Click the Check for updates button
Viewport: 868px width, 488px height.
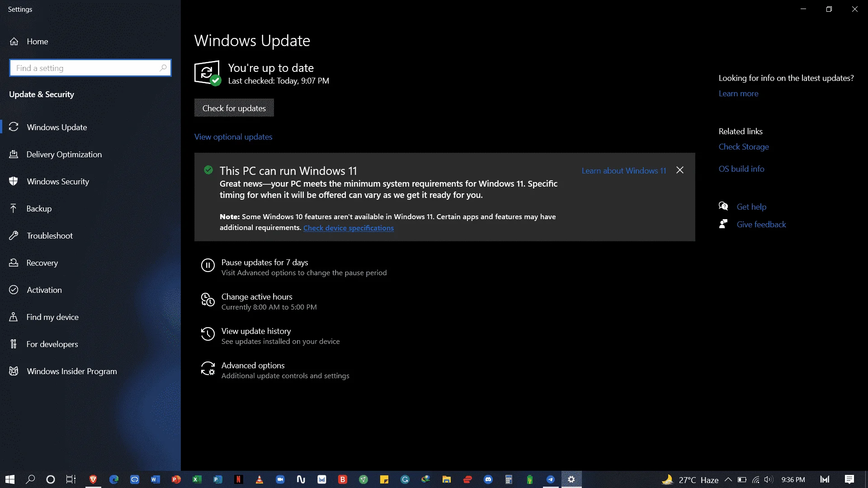click(x=234, y=108)
